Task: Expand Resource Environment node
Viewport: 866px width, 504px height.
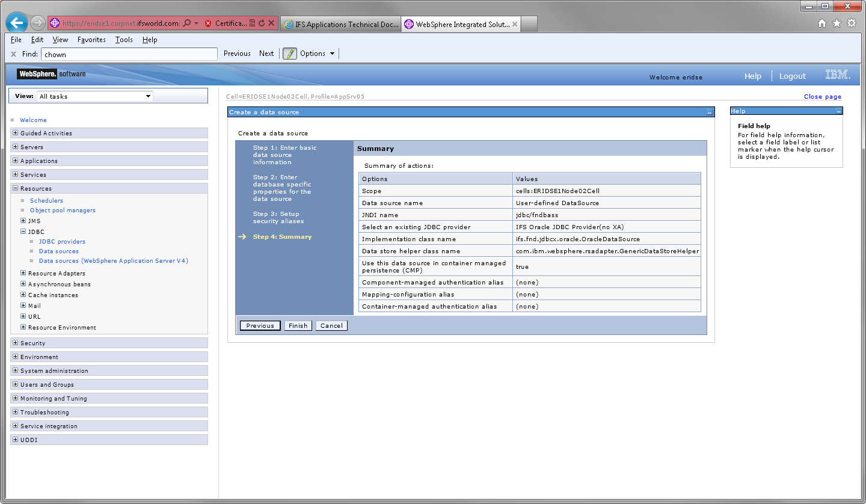Action: [x=23, y=327]
